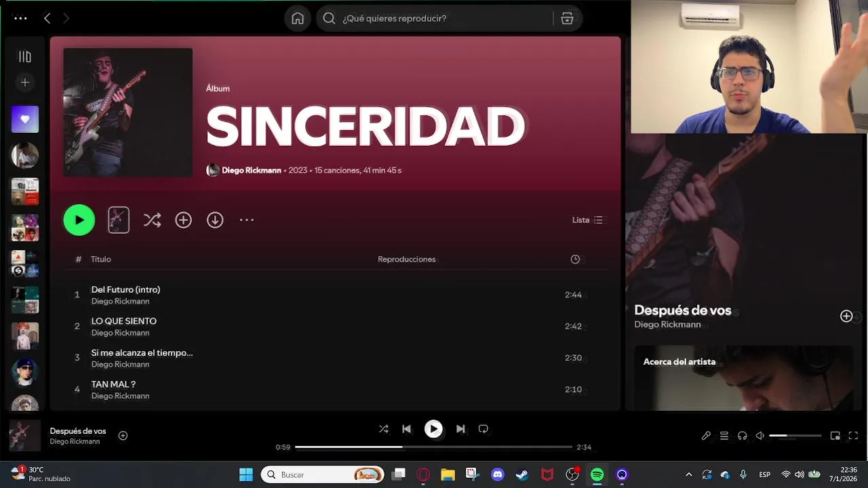The width and height of the screenshot is (868, 488).
Task: Connect to a device headphones icon
Action: click(x=743, y=436)
